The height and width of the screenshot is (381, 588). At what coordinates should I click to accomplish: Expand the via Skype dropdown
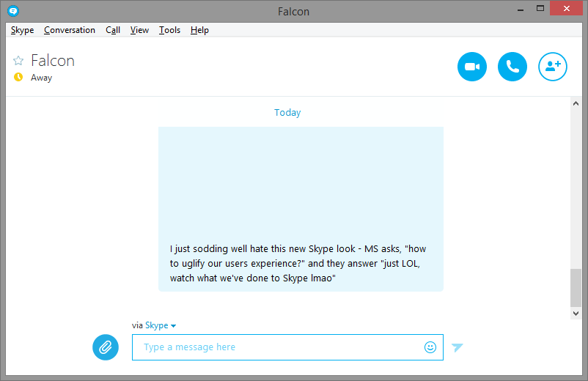coord(161,325)
